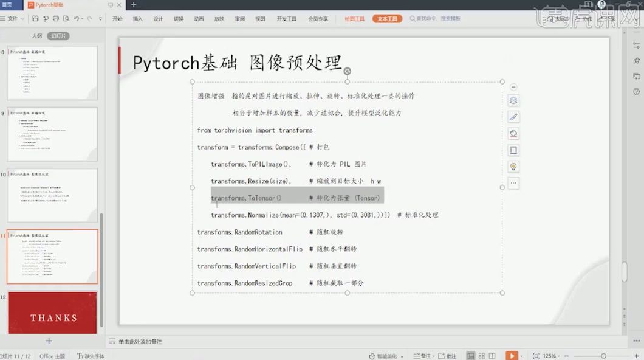
Task: Add a new slide with plus button
Action: click(x=49, y=341)
